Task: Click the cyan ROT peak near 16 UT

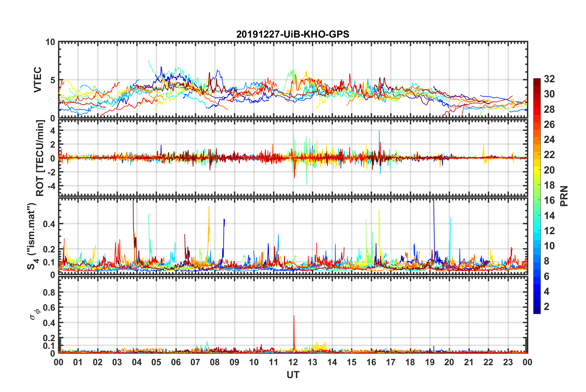Action: [x=379, y=143]
